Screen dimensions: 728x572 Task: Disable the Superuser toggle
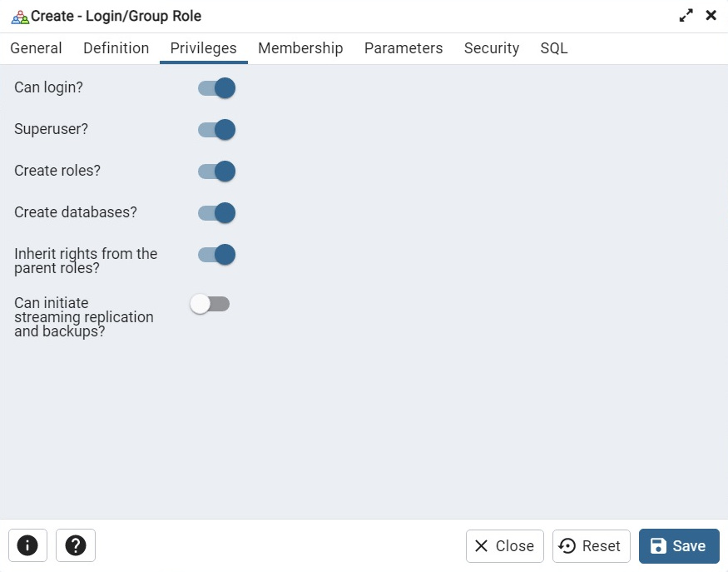click(216, 129)
